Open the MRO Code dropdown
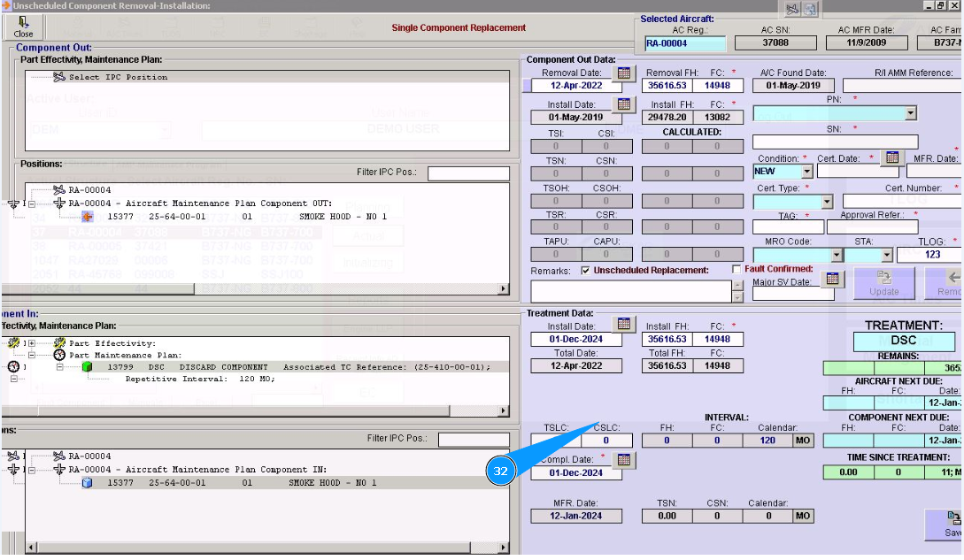Screen dimensions: 964x560 click(x=836, y=255)
